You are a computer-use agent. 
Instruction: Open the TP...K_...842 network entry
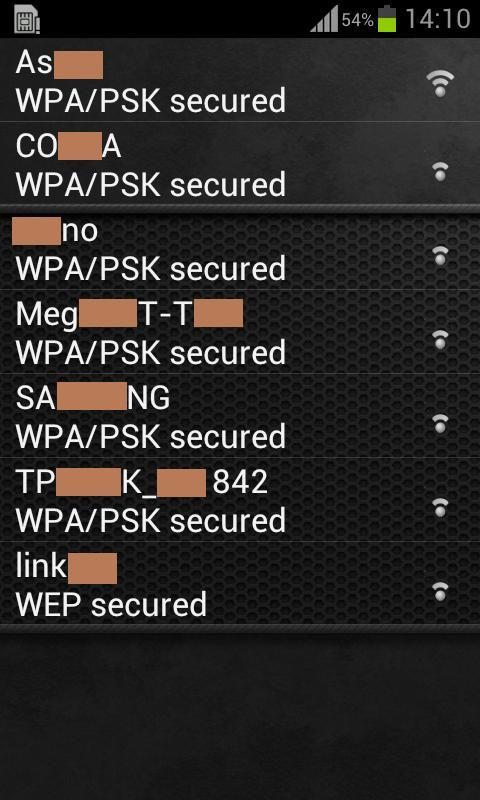tap(240, 499)
